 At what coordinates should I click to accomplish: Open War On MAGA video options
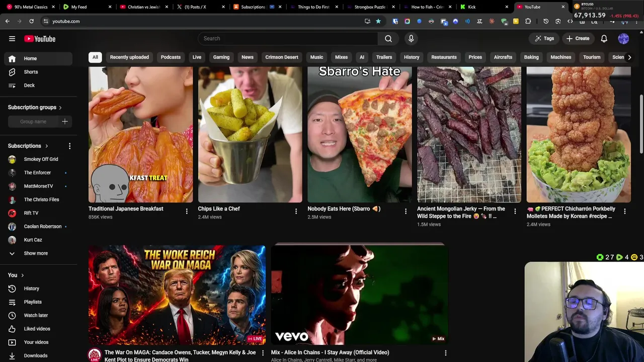click(x=263, y=353)
